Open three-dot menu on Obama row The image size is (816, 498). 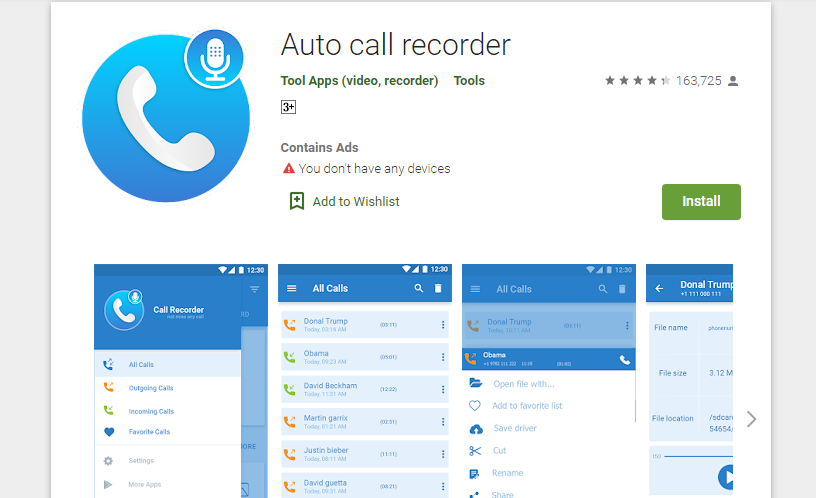(443, 357)
